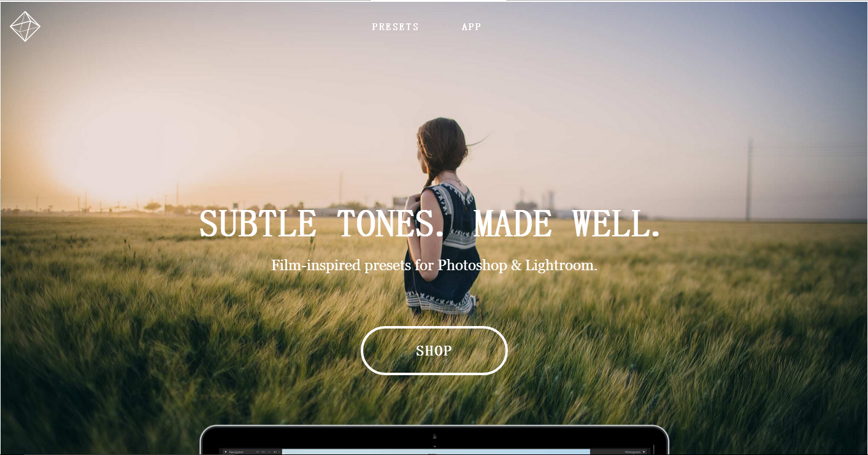
Task: Click the SHOP button
Action: pyautogui.click(x=434, y=351)
